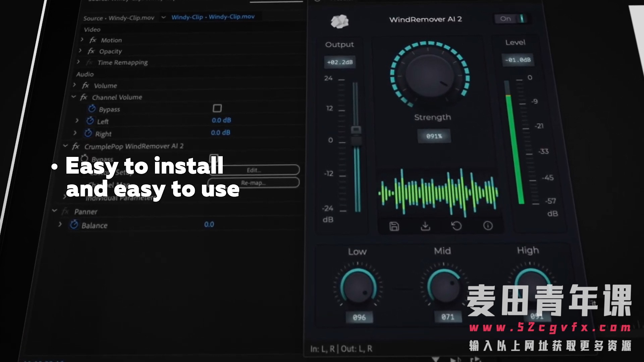644x362 pixels.
Task: Click the Balance 0.0 value
Action: click(209, 224)
